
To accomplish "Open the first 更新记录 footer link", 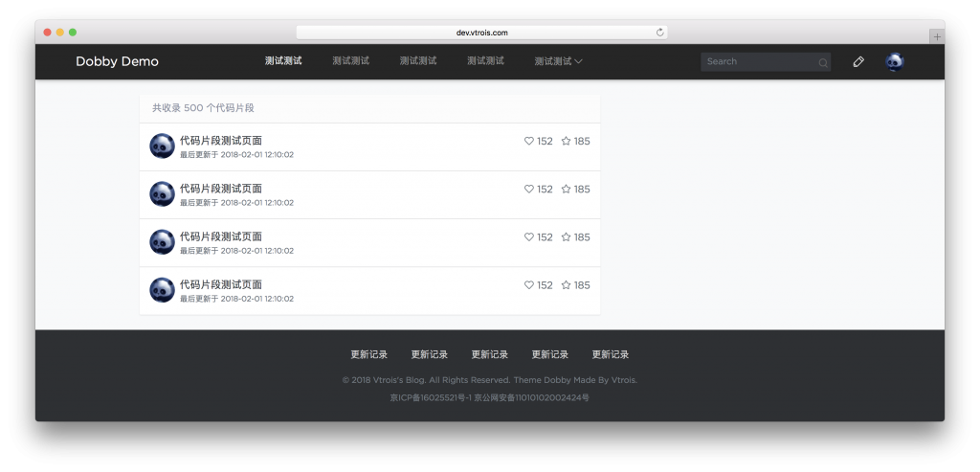I will 368,354.
